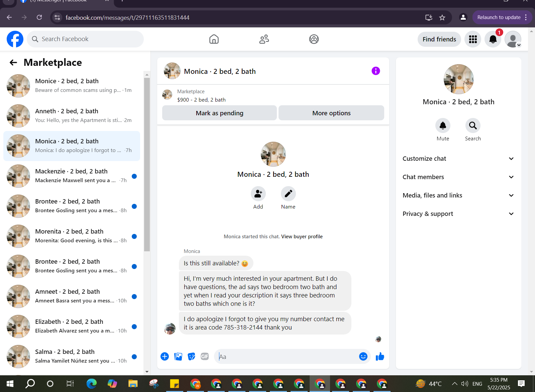
Task: Open Monica listing thumbnail in chat header
Action: [x=172, y=71]
